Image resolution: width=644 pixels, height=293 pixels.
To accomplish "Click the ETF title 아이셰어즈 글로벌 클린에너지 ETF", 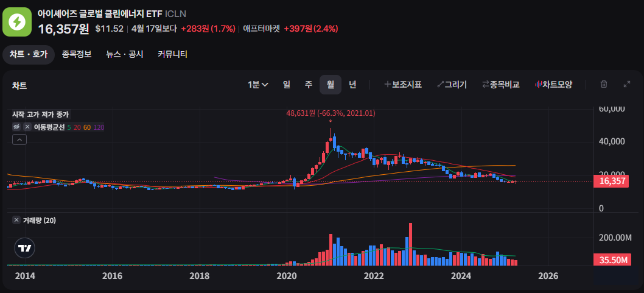I will click(x=100, y=13).
